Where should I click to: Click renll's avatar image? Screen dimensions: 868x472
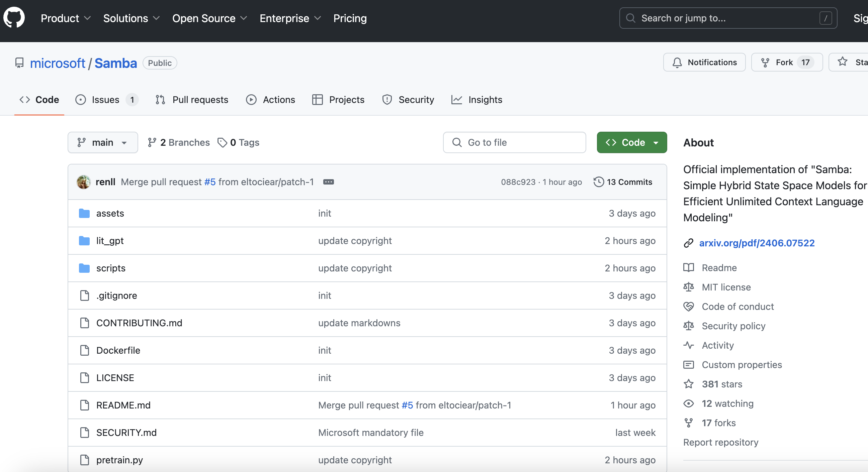coord(84,182)
